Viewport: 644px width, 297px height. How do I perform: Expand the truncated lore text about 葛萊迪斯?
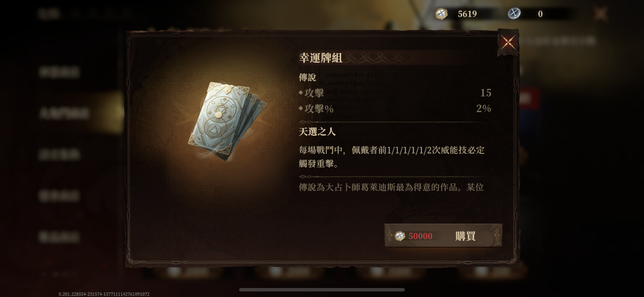pyautogui.click(x=391, y=187)
